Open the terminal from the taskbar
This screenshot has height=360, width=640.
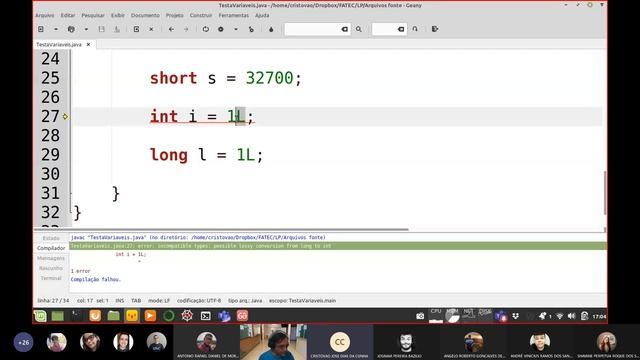(205, 316)
